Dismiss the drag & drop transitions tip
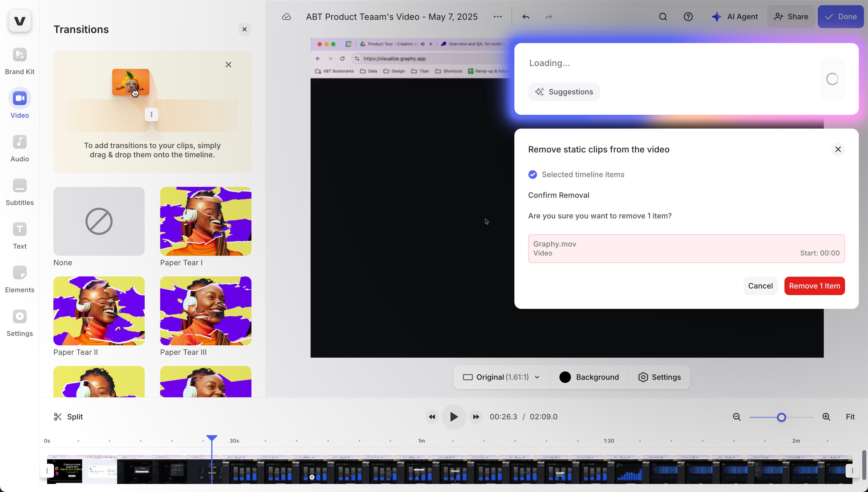Viewport: 868px width, 492px height. click(x=228, y=65)
